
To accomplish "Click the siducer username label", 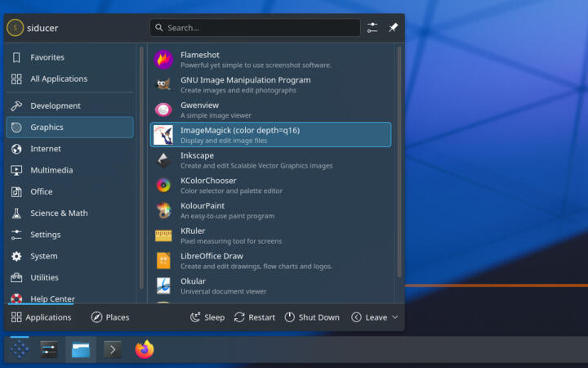I will pyautogui.click(x=42, y=28).
